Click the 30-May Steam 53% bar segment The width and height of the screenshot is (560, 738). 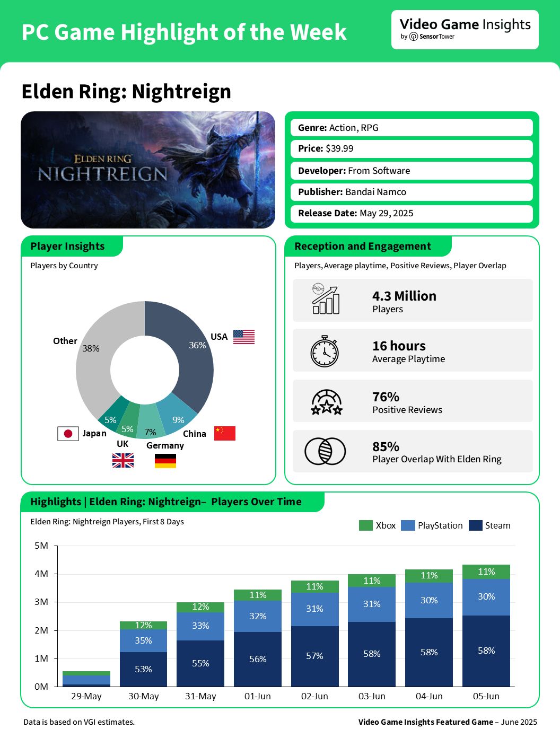tap(143, 669)
